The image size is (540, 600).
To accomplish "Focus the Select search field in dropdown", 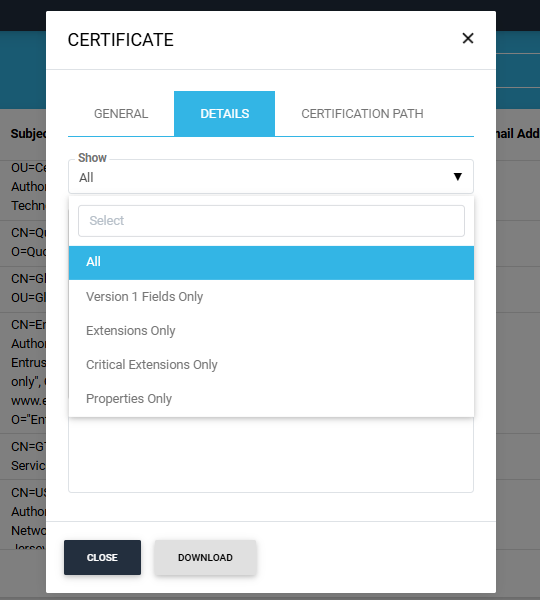I will pyautogui.click(x=271, y=221).
